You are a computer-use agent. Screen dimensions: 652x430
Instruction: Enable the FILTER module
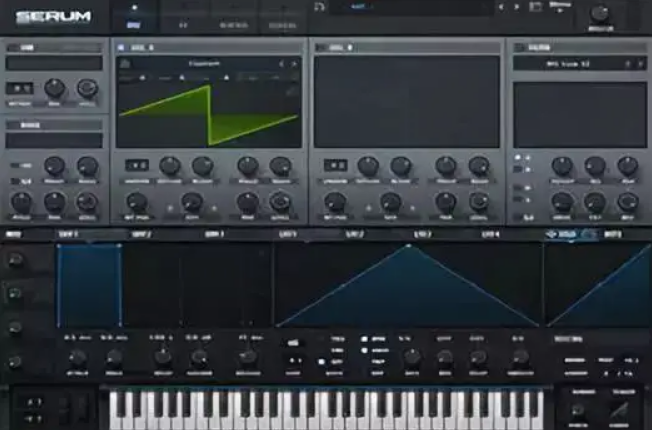(519, 47)
